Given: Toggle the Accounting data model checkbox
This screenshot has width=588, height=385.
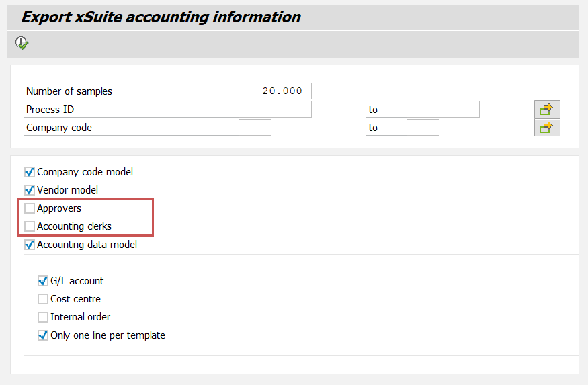Looking at the screenshot, I should (30, 245).
